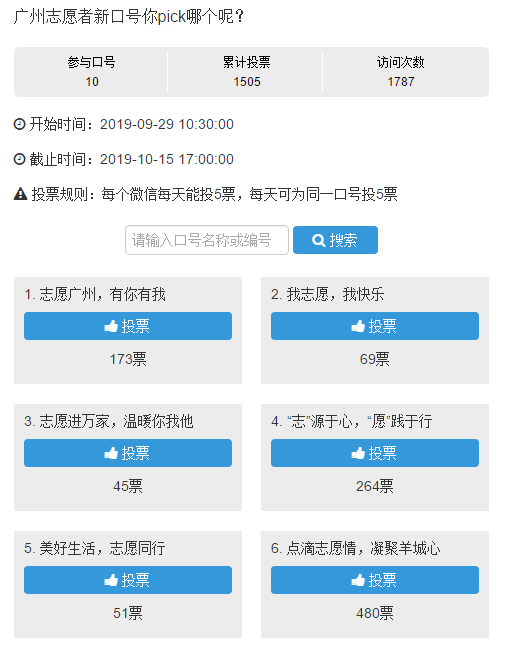Click thumbs-up icon for slogan 4 "志"源于心
507x648 pixels.
[358, 453]
